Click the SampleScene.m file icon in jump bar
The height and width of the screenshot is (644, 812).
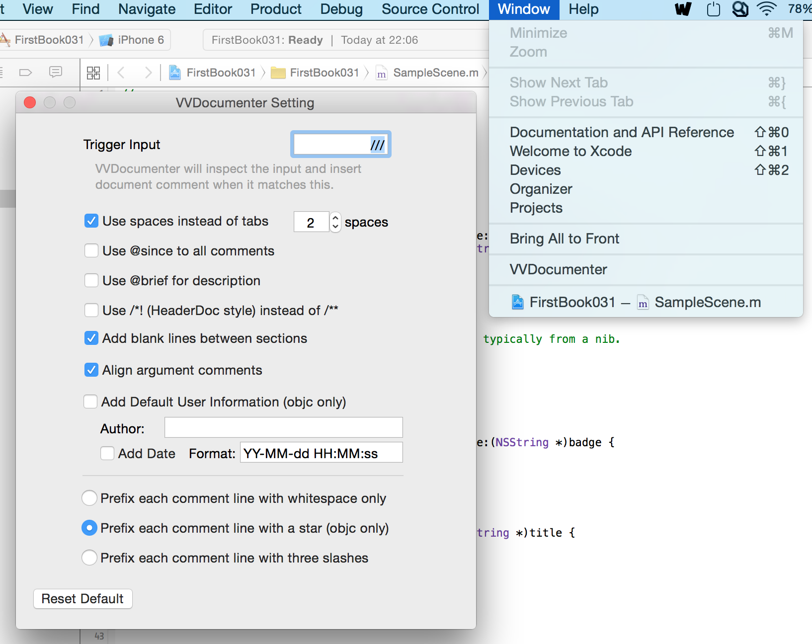(x=381, y=74)
